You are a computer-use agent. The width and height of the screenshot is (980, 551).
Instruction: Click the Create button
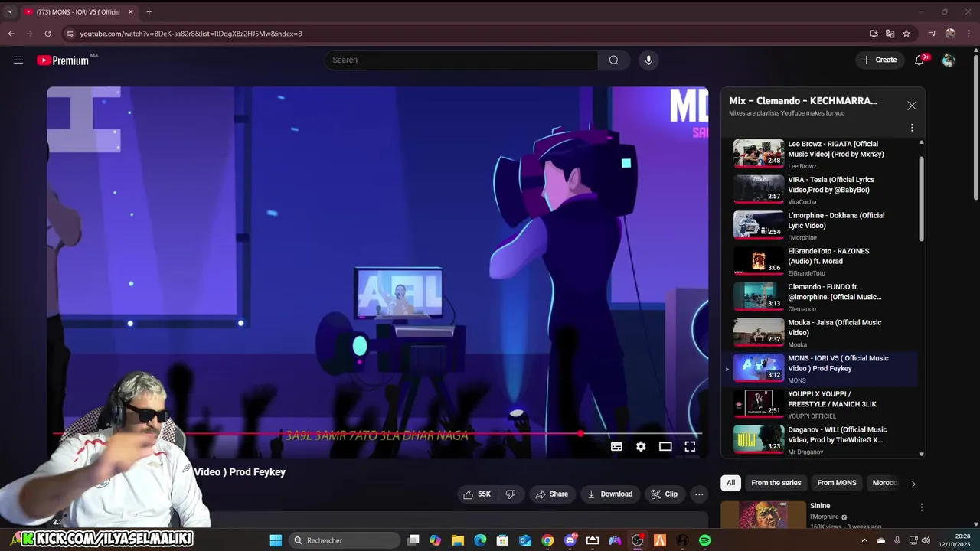(x=879, y=60)
